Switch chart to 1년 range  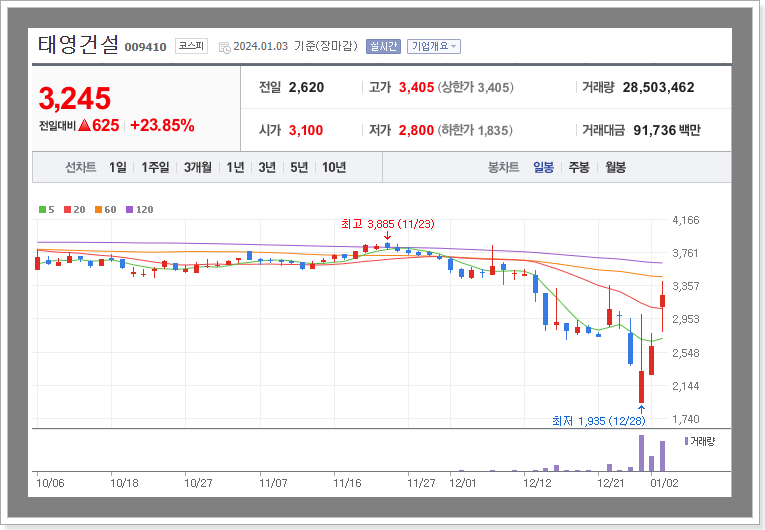(235, 167)
